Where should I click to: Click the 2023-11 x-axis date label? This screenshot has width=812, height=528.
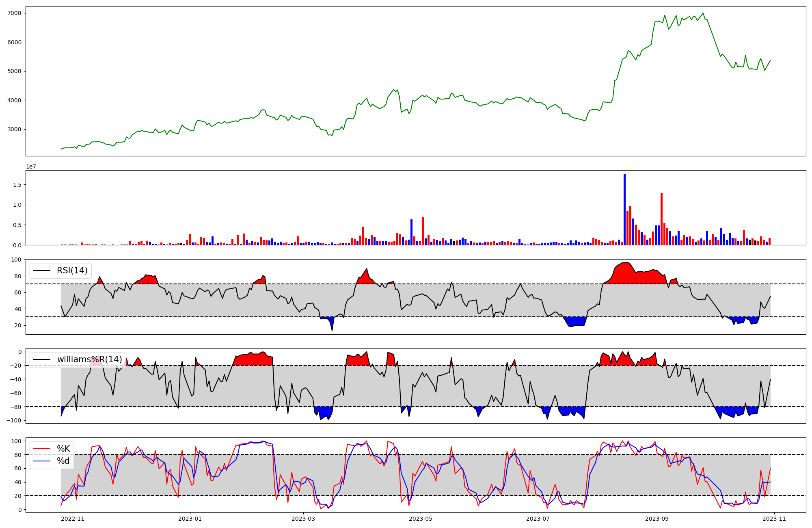coord(774,519)
